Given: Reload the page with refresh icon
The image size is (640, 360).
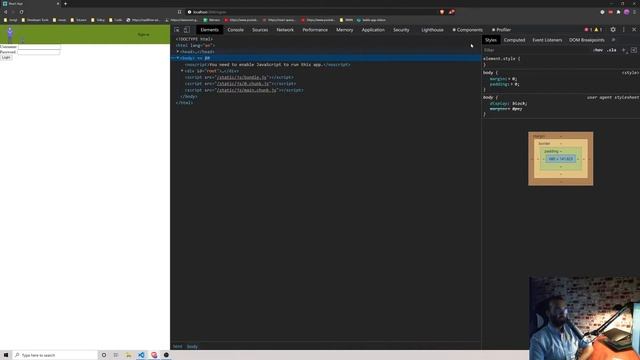Looking at the screenshot, I should pos(21,12).
